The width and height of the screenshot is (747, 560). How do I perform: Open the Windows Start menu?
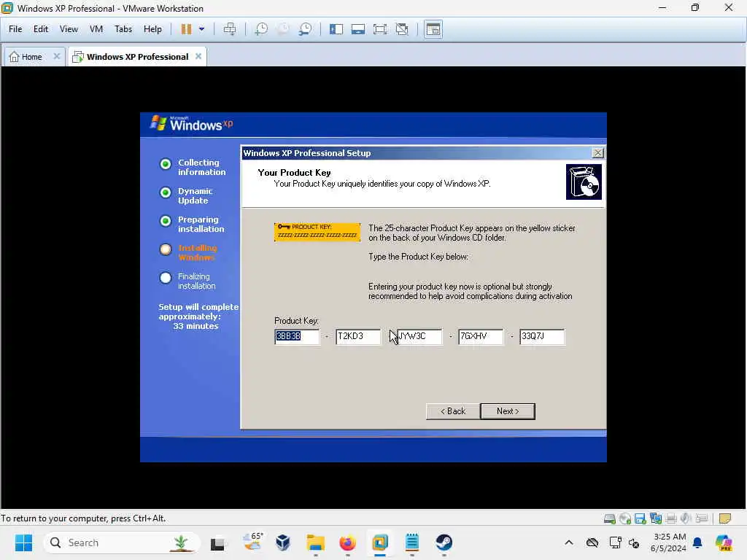[x=23, y=542]
